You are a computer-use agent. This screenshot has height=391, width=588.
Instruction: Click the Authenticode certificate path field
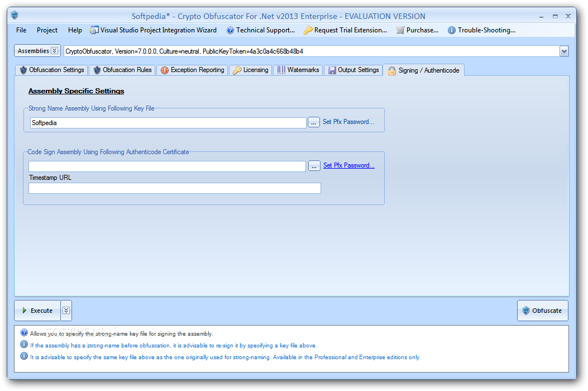click(168, 166)
